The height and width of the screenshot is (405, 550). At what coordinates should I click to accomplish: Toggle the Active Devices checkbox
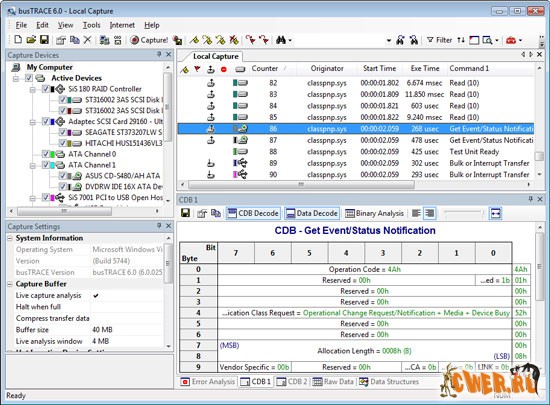29,78
